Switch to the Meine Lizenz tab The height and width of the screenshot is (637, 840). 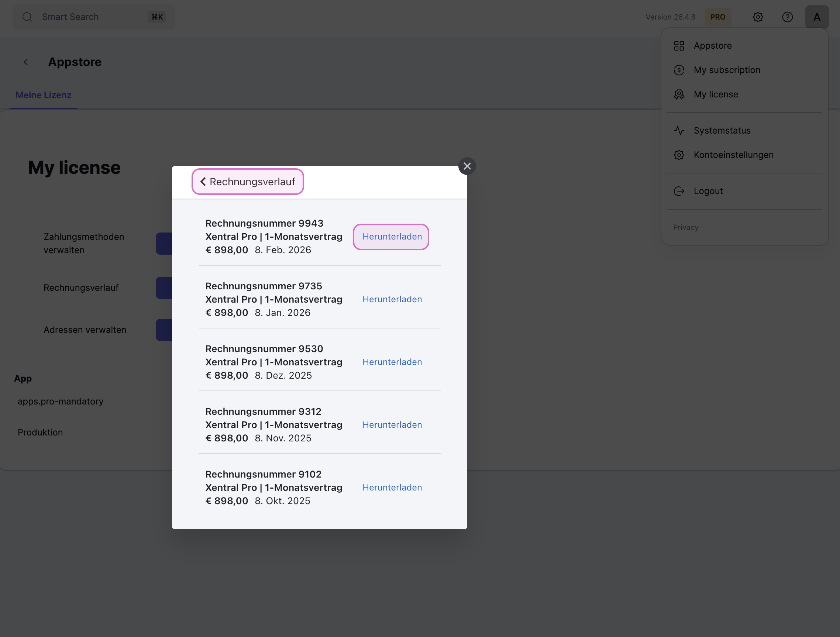coord(43,95)
